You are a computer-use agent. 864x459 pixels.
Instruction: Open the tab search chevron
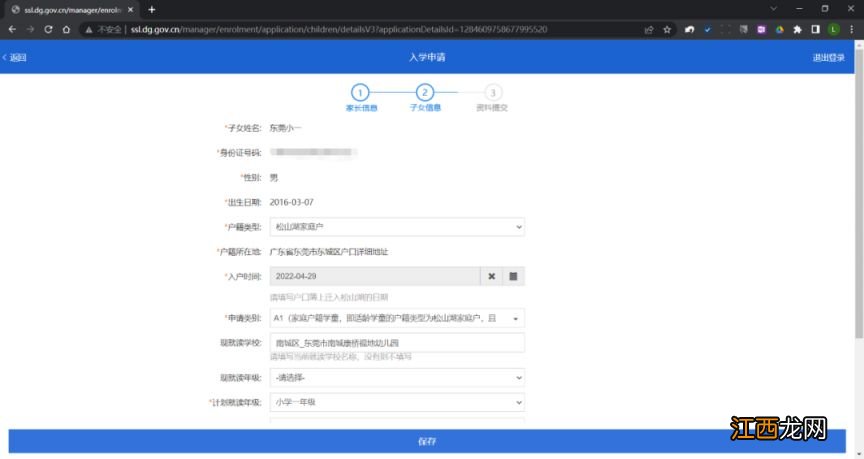pos(774,9)
